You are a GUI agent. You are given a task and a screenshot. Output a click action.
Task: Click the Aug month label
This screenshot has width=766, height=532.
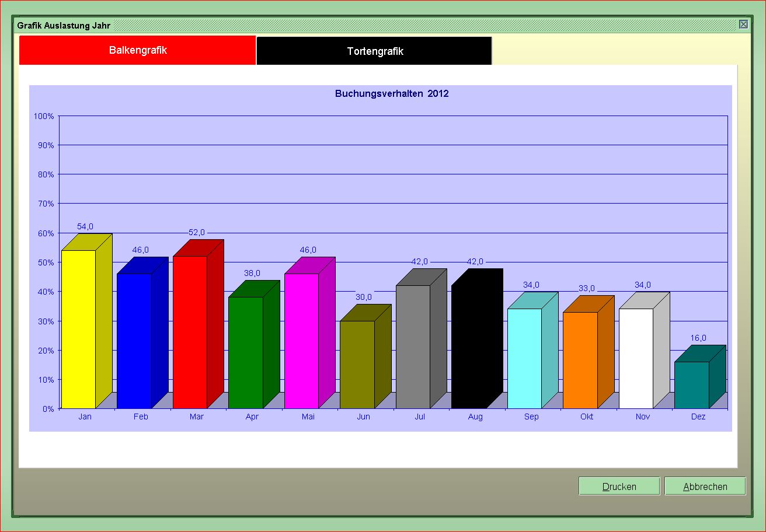[475, 416]
